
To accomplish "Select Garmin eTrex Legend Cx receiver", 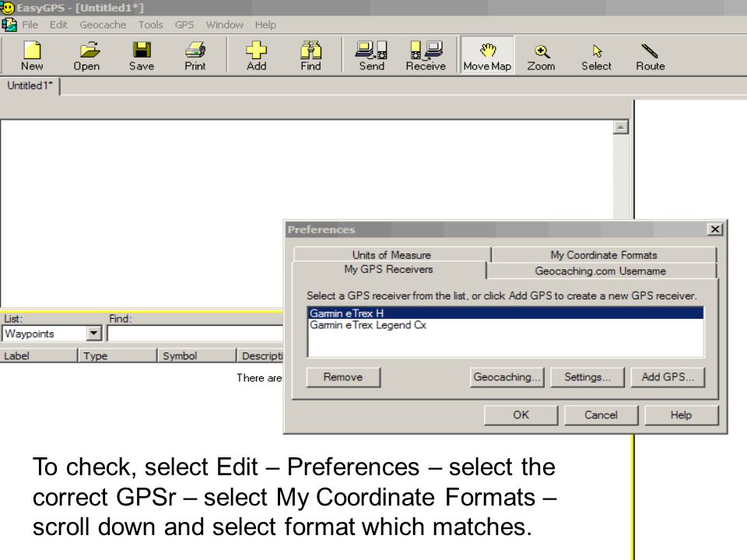I will (x=506, y=325).
